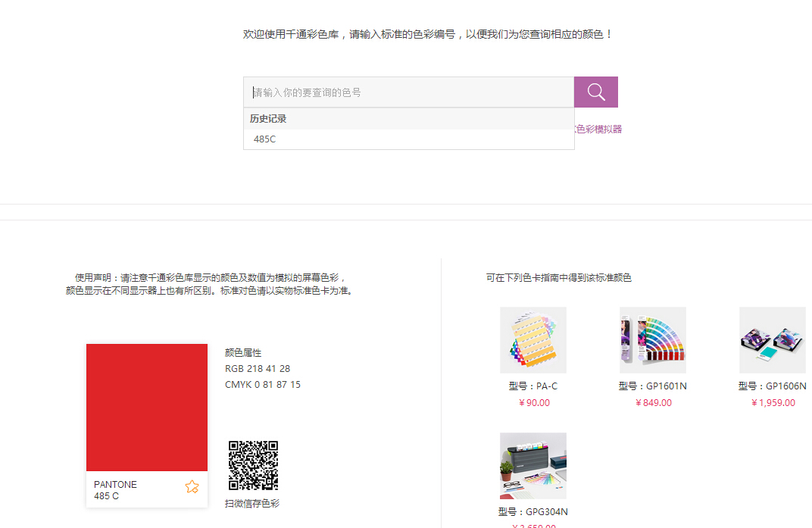Click the 历史记录 dropdown header
The image size is (812, 528).
[x=268, y=119]
